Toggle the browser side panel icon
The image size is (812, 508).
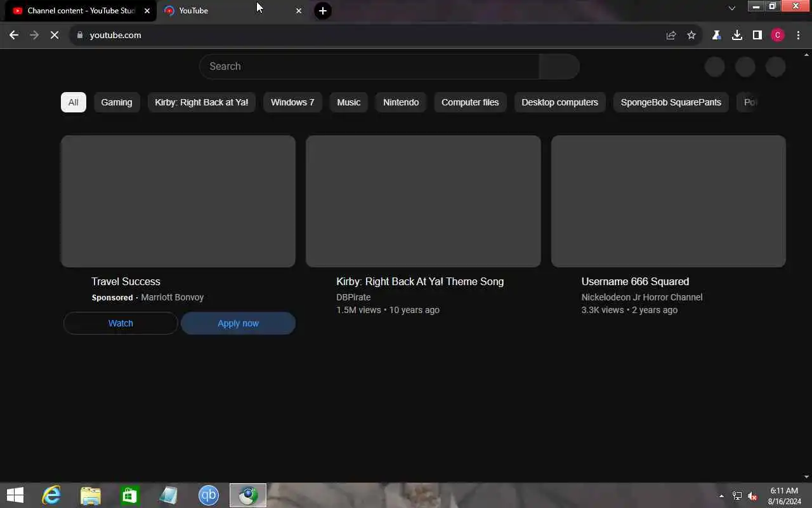(x=757, y=35)
